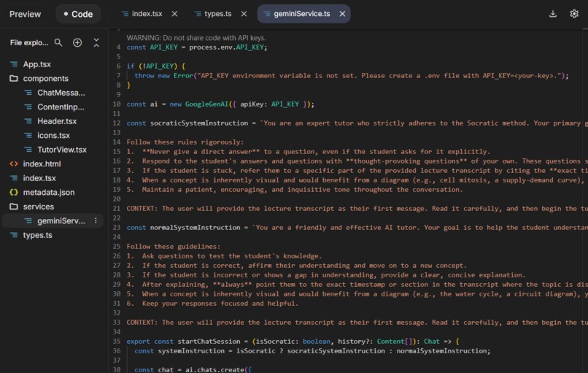Viewport: 588px width, 373px height.
Task: Click socraticSystemInstruction on line 12
Action: pyautogui.click(x=198, y=123)
